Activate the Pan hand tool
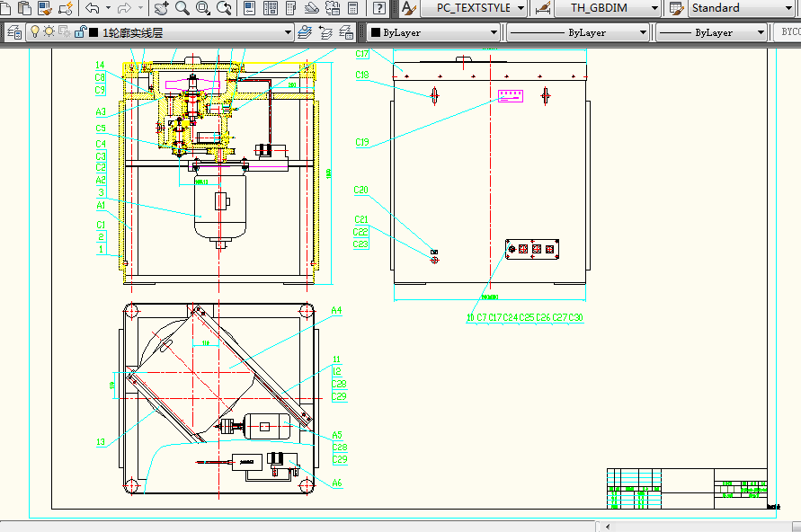This screenshot has height=532, width=801. pyautogui.click(x=162, y=8)
